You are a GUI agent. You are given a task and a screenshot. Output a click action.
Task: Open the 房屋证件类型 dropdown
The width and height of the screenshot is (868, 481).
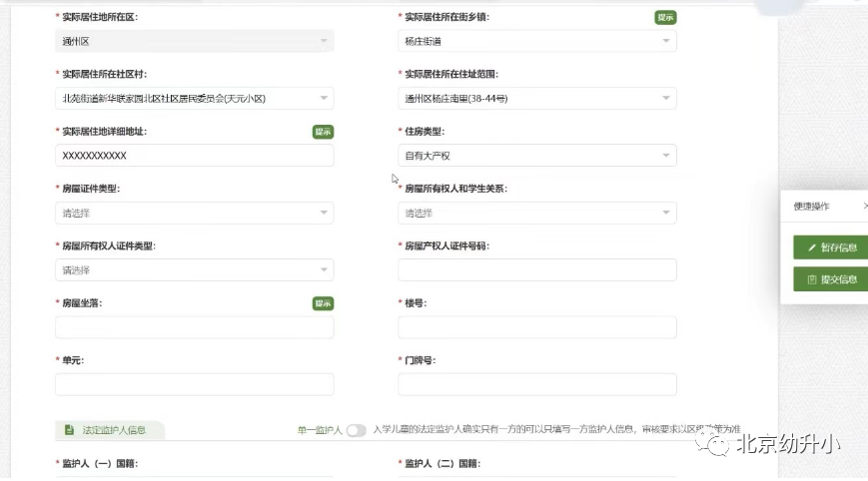tap(195, 213)
